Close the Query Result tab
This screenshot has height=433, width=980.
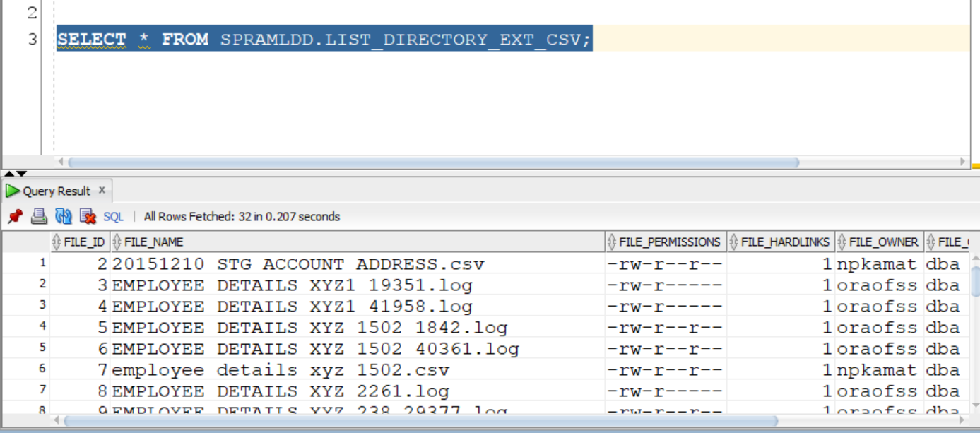click(102, 190)
